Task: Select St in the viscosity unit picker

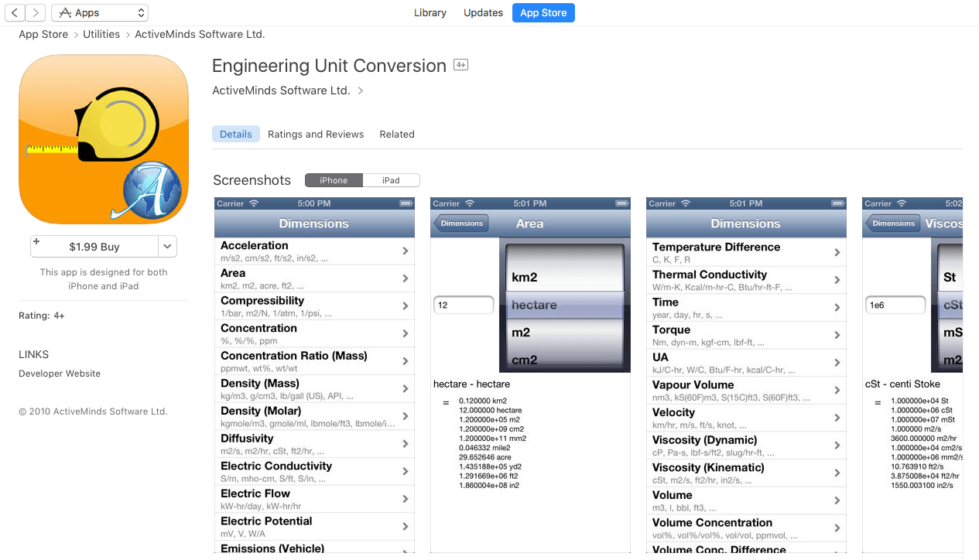Action: pos(950,277)
